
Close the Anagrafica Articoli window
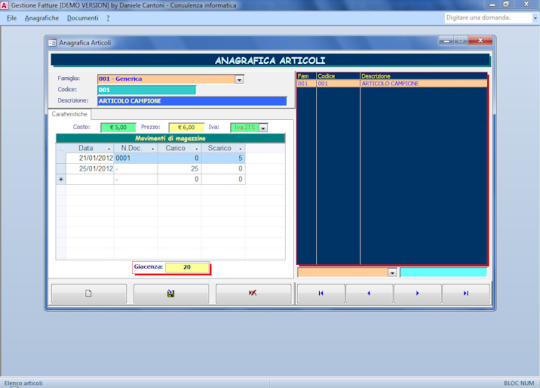480,41
